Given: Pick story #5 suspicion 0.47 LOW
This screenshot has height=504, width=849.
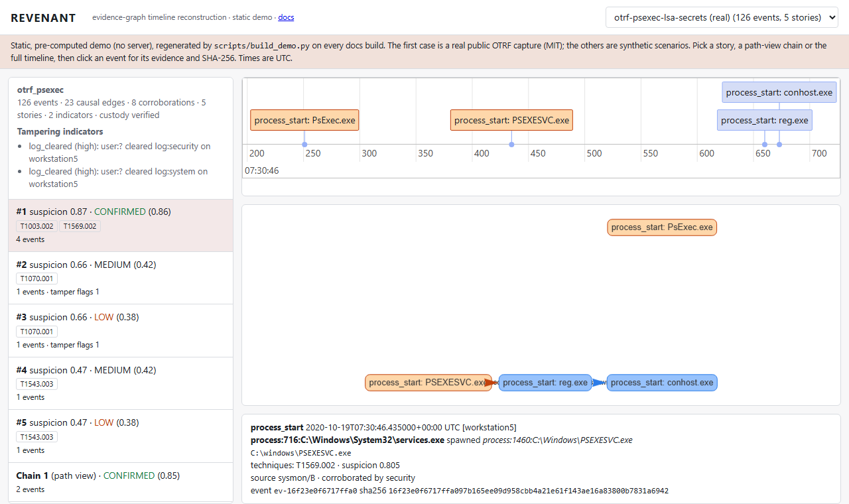Looking at the screenshot, I should point(121,436).
